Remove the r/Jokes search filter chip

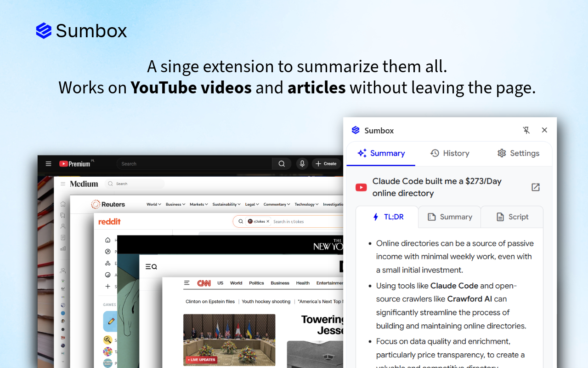[x=268, y=222]
